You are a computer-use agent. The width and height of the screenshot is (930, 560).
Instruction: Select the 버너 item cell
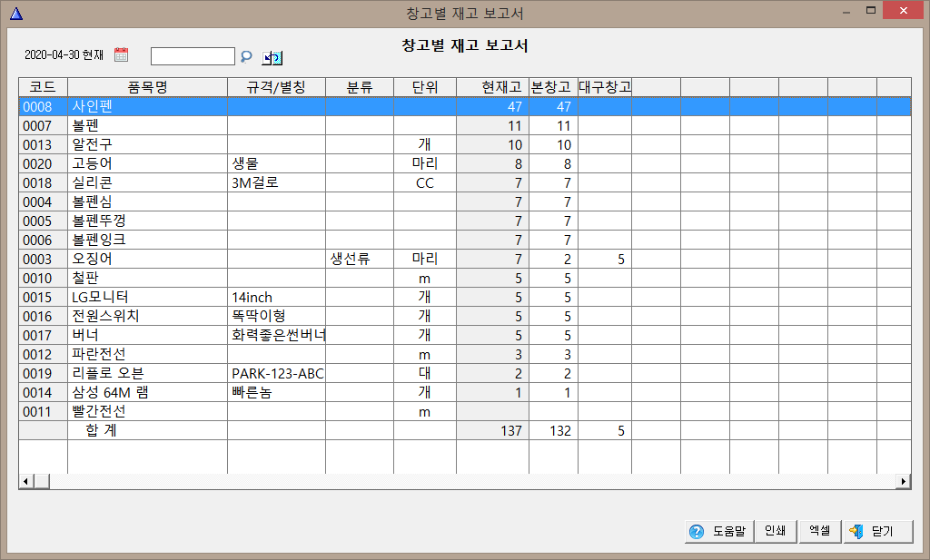click(x=148, y=335)
